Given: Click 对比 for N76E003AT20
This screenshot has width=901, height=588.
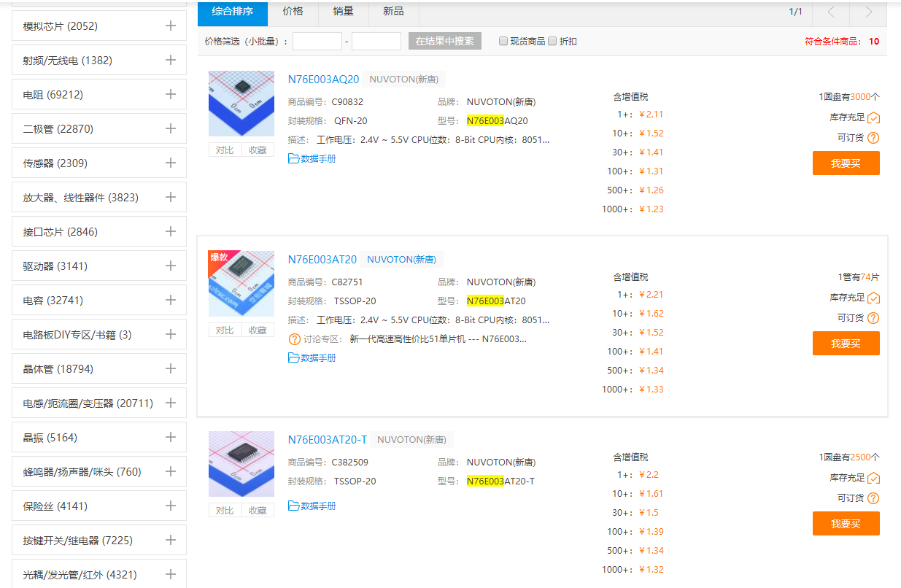Looking at the screenshot, I should tap(225, 330).
